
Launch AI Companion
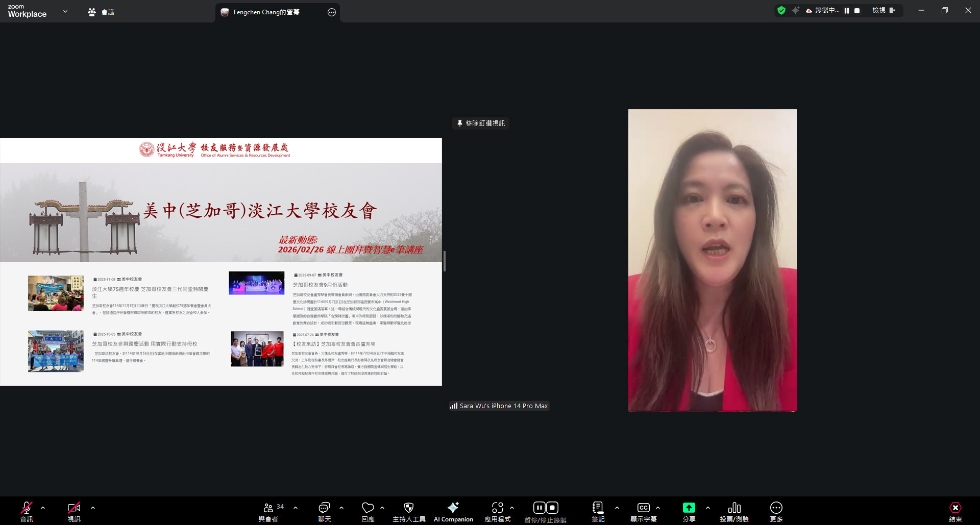click(x=453, y=510)
